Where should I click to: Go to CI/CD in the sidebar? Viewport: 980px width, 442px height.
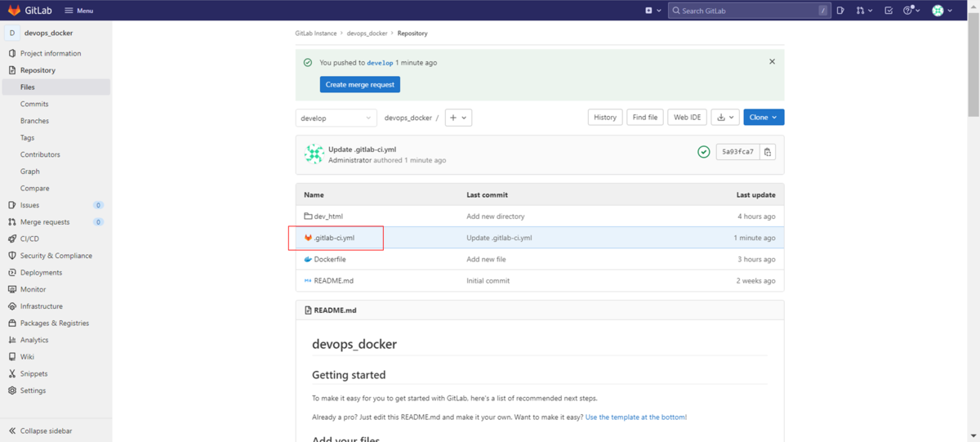[29, 239]
